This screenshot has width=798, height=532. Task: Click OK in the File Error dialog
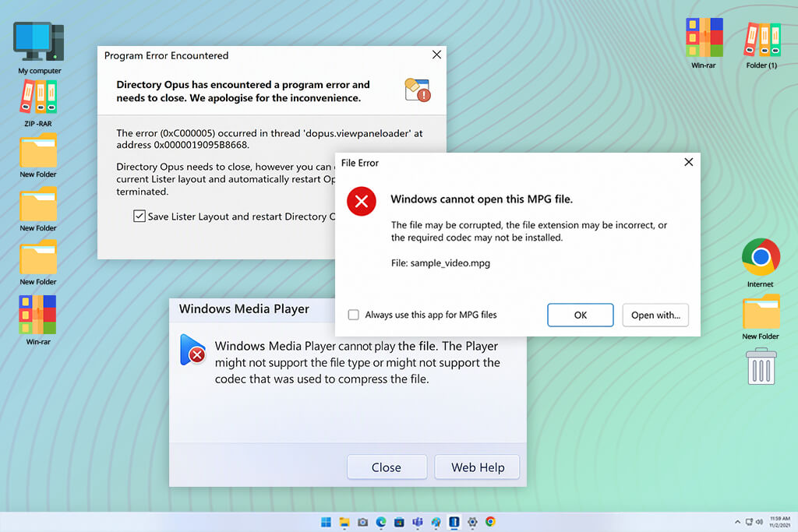[580, 315]
